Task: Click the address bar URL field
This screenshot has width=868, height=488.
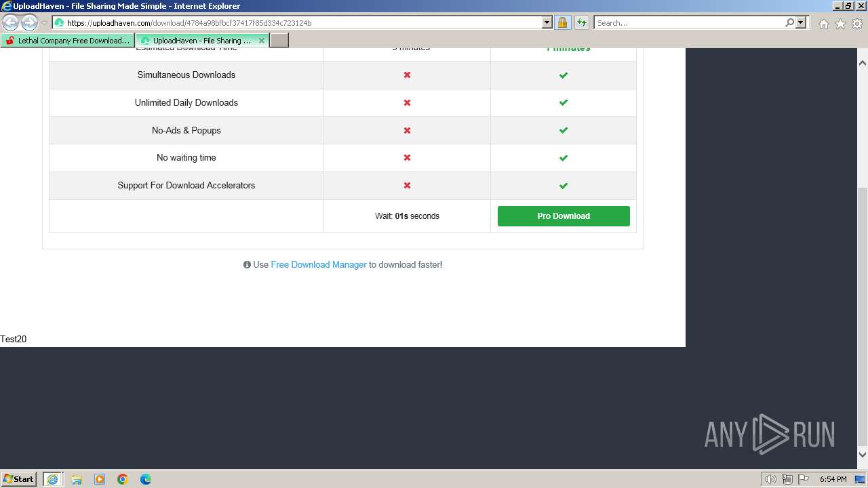Action: (302, 23)
